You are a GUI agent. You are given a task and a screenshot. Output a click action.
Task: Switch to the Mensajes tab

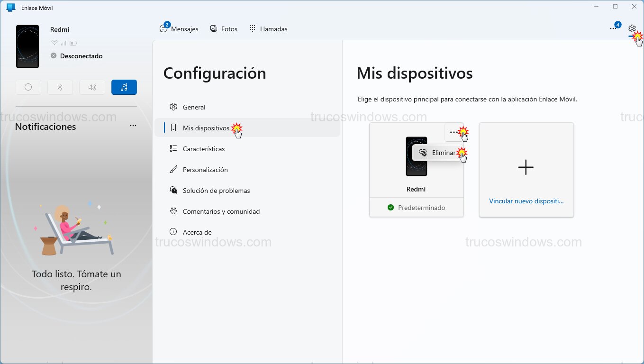179,28
